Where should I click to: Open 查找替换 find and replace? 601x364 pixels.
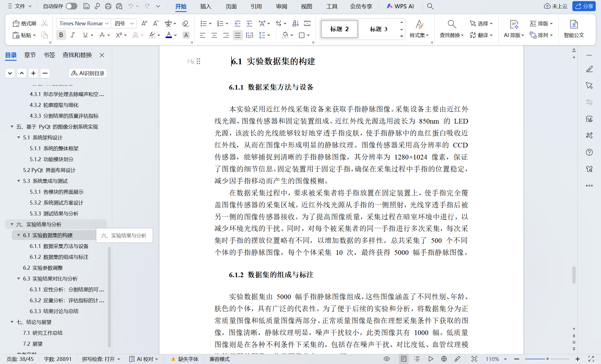452,29
